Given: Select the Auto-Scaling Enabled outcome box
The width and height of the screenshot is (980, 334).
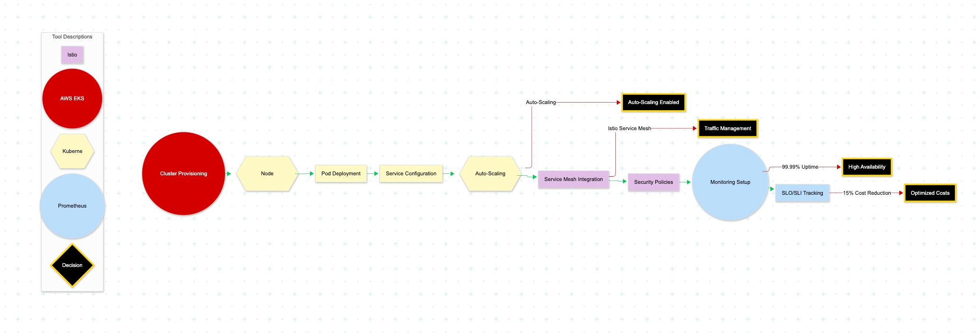Looking at the screenshot, I should [653, 102].
